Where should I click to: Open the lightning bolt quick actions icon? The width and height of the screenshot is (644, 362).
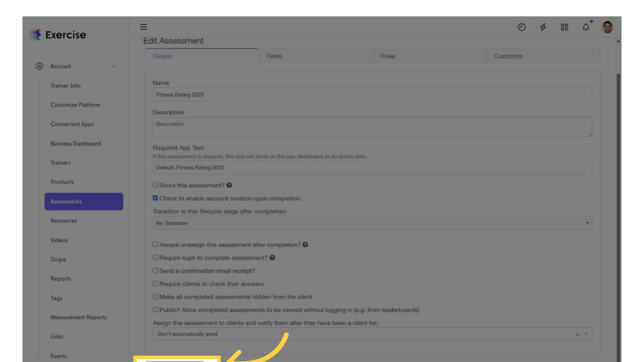point(543,27)
